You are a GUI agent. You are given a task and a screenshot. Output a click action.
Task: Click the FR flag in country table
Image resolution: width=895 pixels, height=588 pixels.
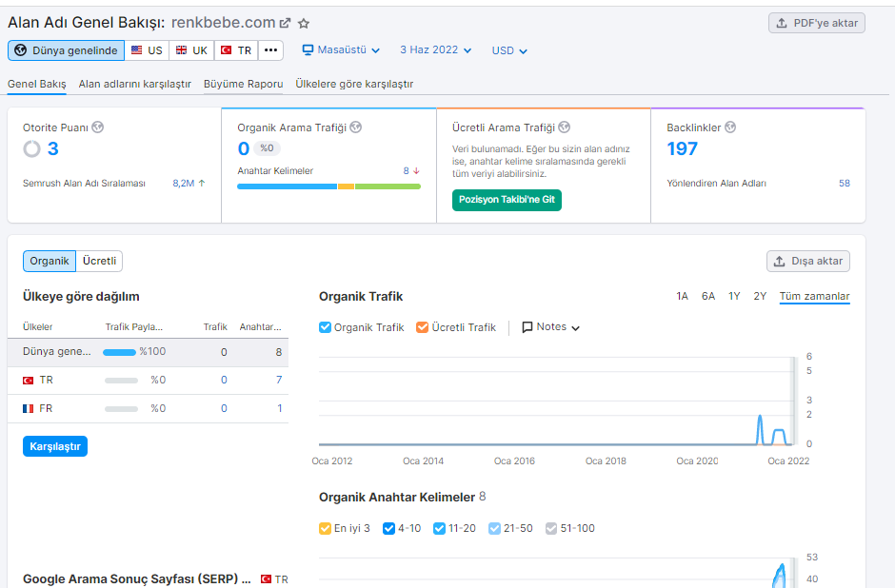click(x=28, y=409)
